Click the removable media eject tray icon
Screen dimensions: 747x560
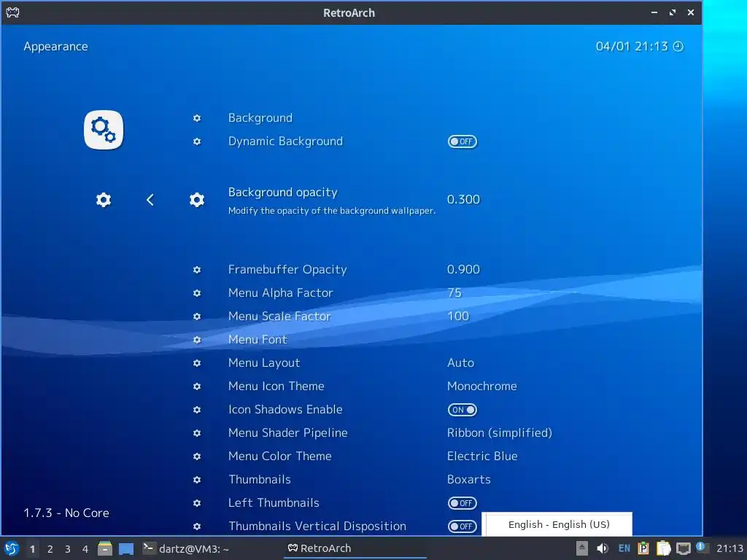pos(581,548)
